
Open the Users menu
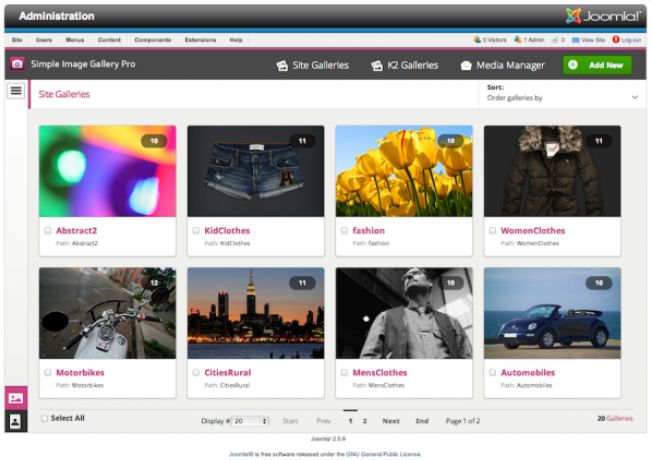(44, 40)
